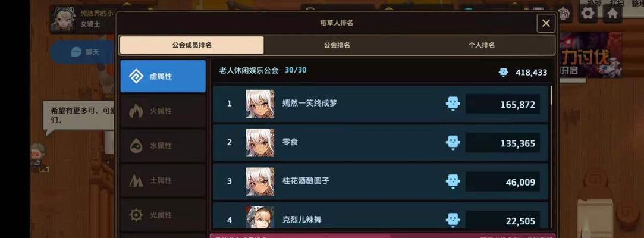Select the 公会成员排名 tab
The height and width of the screenshot is (238, 644).
[192, 45]
